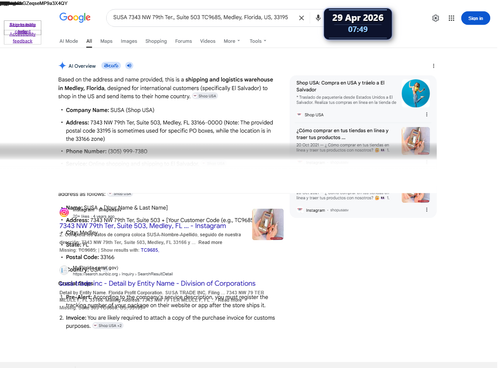Click the Shop USA +2 source chip
500x368 pixels.
click(x=108, y=326)
